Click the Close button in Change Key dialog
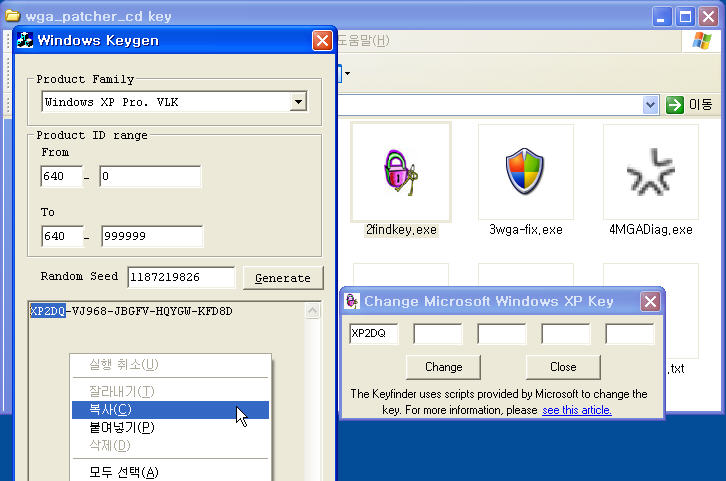Image resolution: width=726 pixels, height=481 pixels. point(563,367)
